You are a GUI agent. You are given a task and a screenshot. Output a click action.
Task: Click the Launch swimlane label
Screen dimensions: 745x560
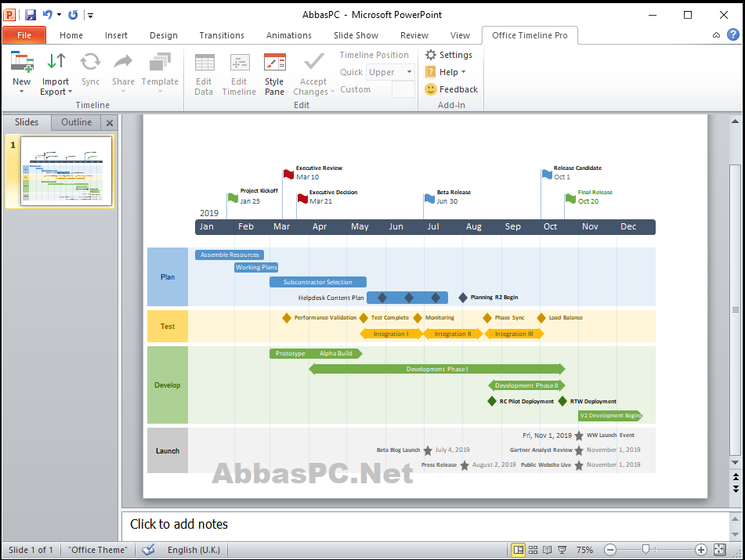(x=168, y=451)
